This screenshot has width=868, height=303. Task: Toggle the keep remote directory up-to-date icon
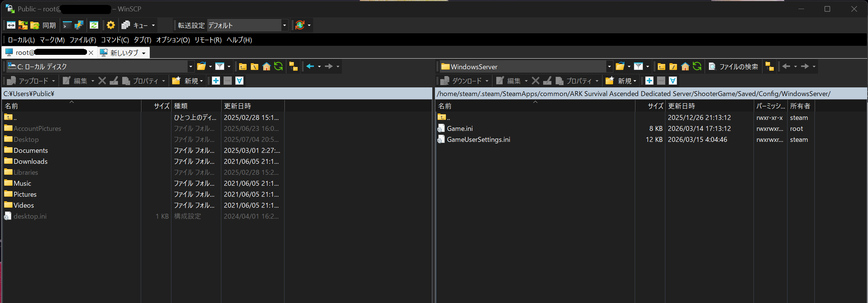click(x=94, y=25)
